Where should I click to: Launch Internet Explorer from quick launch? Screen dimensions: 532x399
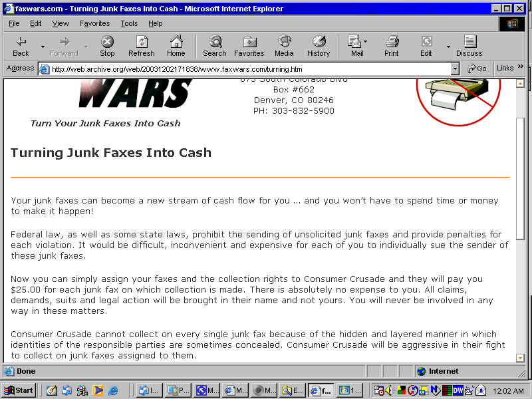(x=113, y=390)
